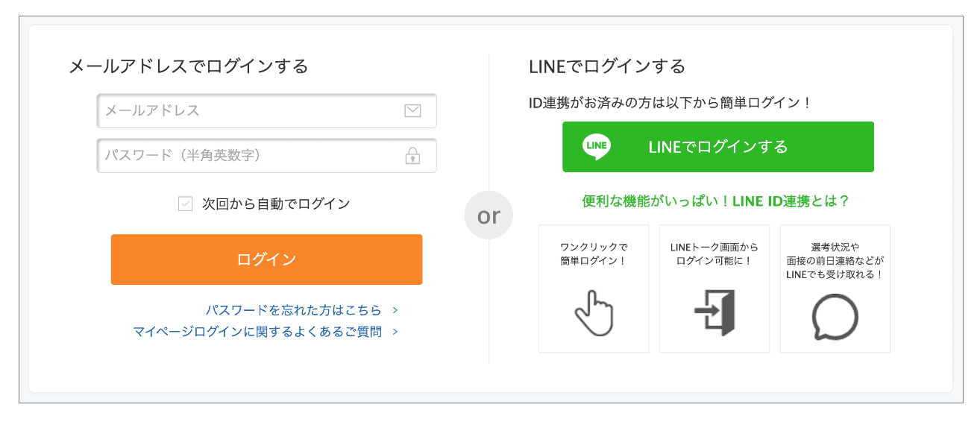Click the chevron next to パスワードを忘れた方はこちら
Image resolution: width=980 pixels, height=422 pixels.
(x=395, y=310)
